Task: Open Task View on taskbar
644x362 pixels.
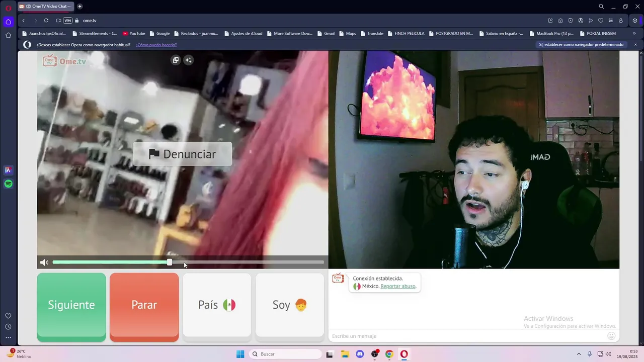Action: pyautogui.click(x=330, y=354)
